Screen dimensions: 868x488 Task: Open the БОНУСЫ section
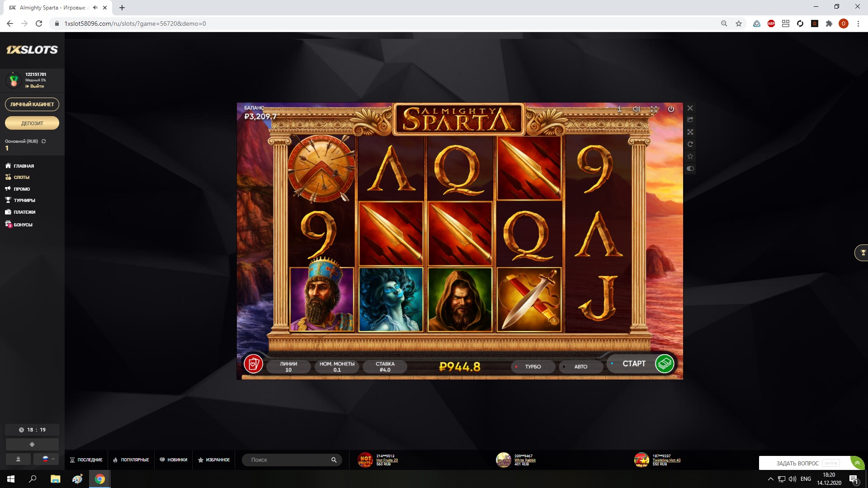19,224
